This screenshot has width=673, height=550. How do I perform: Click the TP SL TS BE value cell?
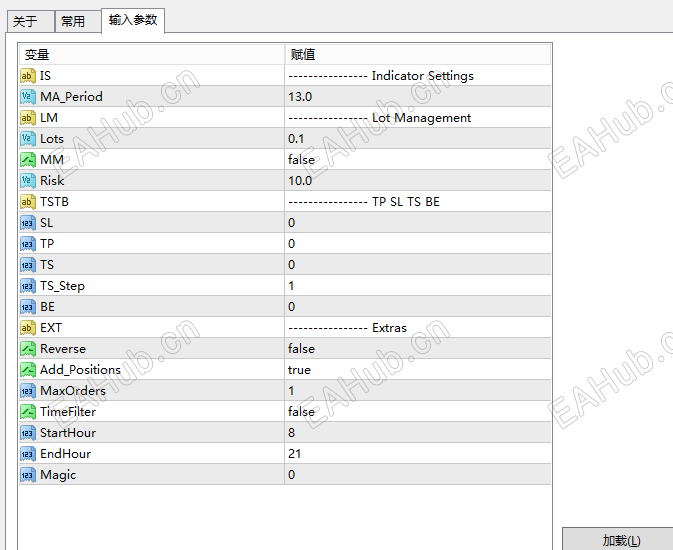pos(418,202)
